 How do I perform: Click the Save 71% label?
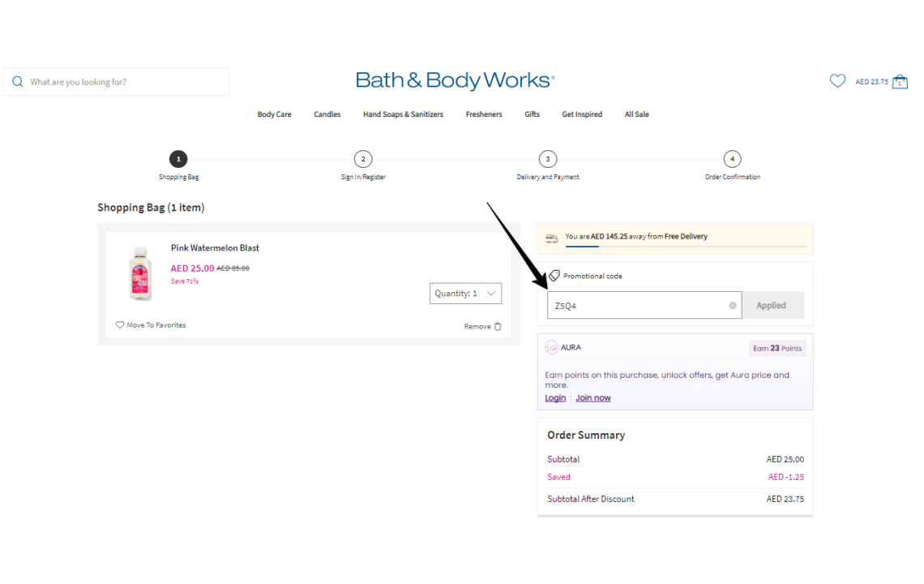185,281
